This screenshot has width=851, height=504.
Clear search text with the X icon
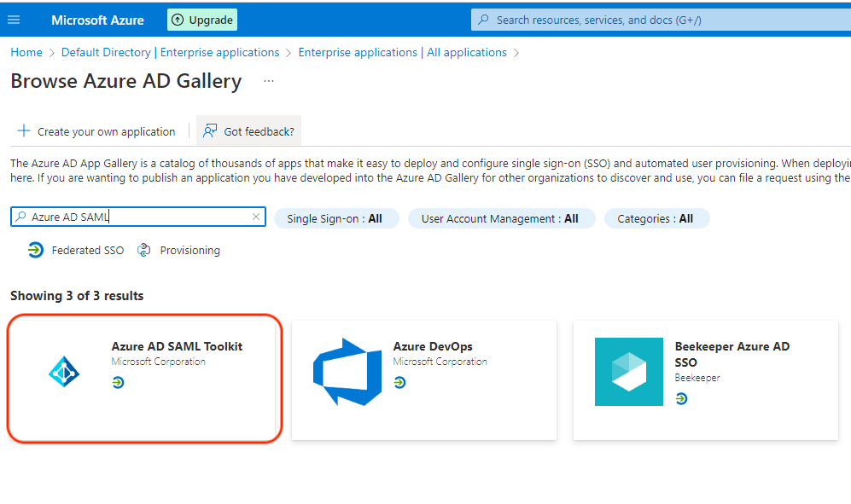[x=256, y=217]
